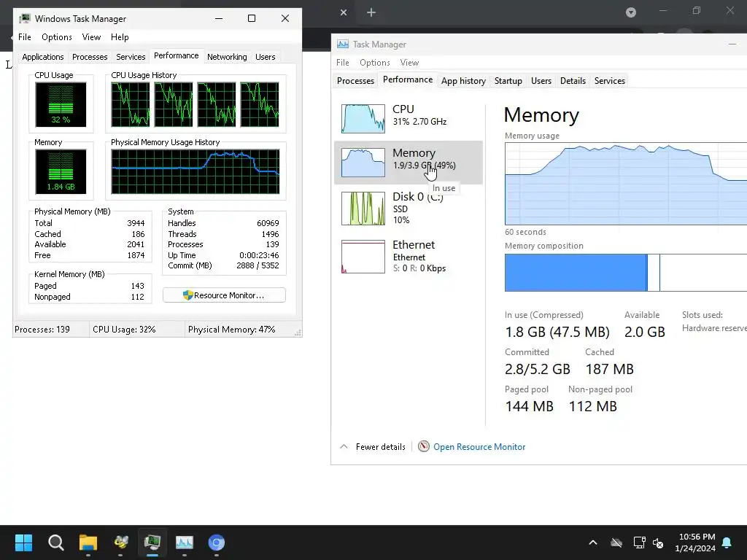Click the CPU Usage 32% gauge

coord(61,104)
